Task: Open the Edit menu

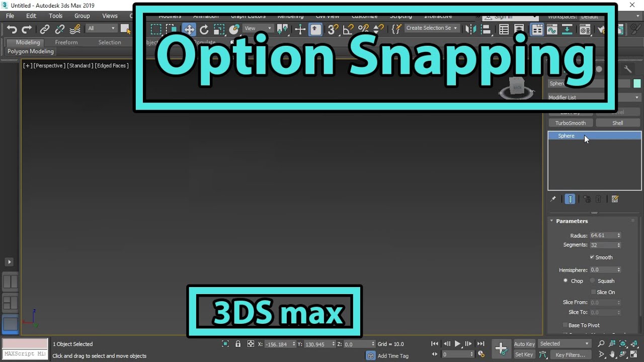Action: [x=31, y=16]
